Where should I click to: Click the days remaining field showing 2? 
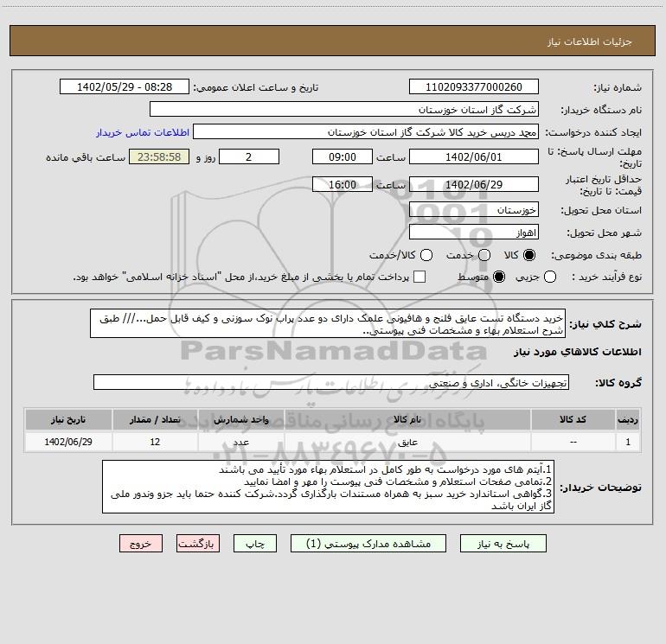(249, 157)
